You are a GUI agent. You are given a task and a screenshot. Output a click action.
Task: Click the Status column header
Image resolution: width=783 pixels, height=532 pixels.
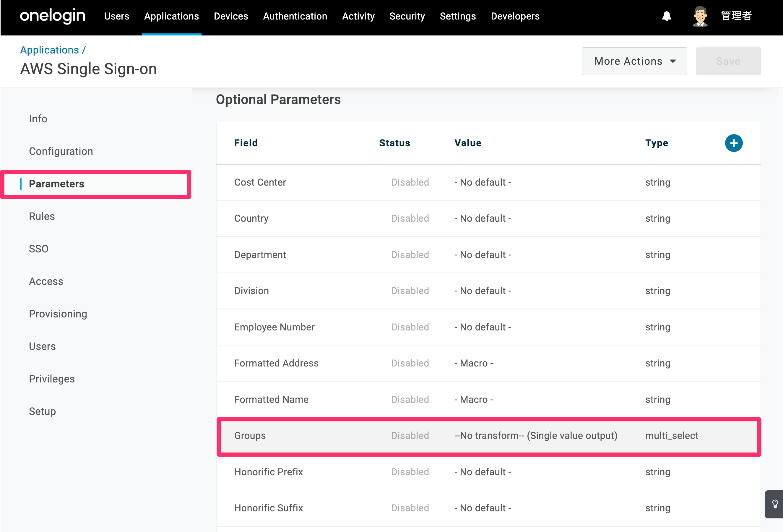394,143
